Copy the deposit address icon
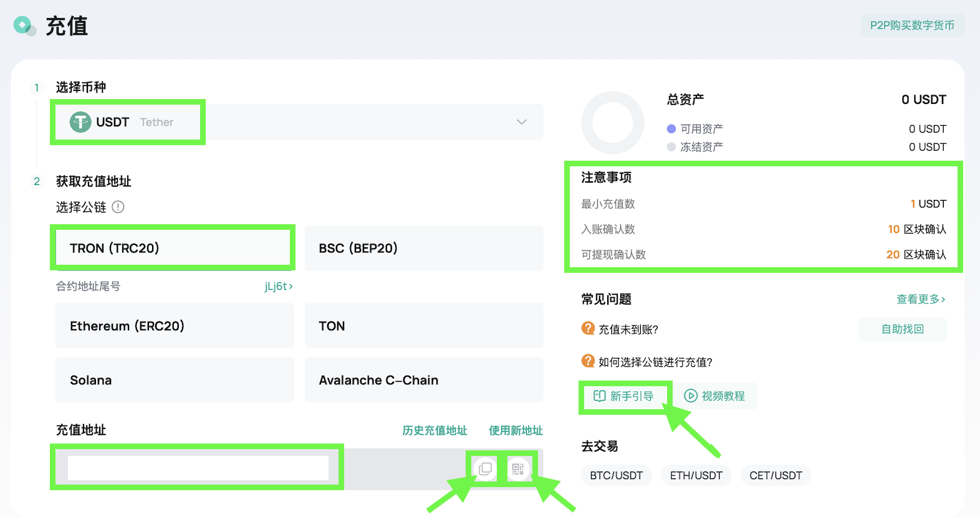Image resolution: width=980 pixels, height=517 pixels. [x=486, y=468]
